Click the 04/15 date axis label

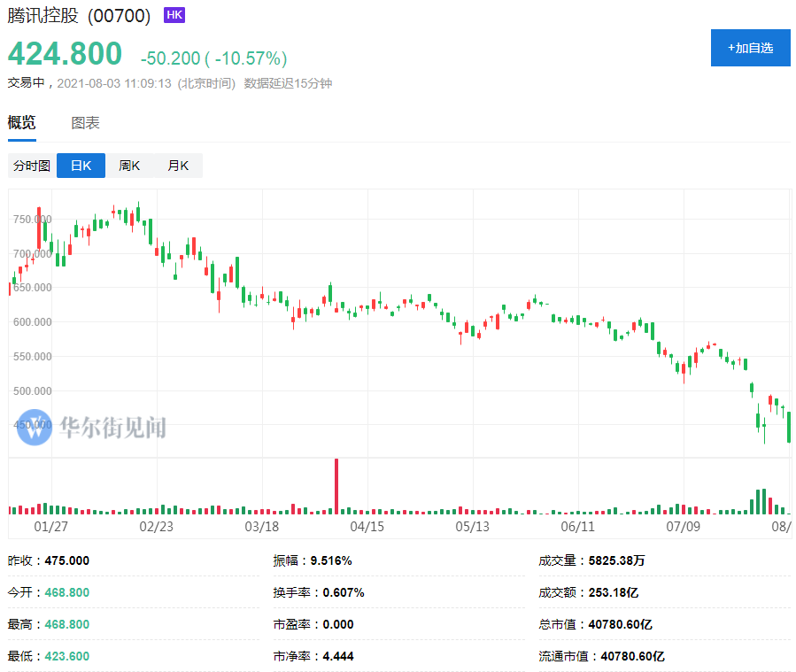click(367, 526)
